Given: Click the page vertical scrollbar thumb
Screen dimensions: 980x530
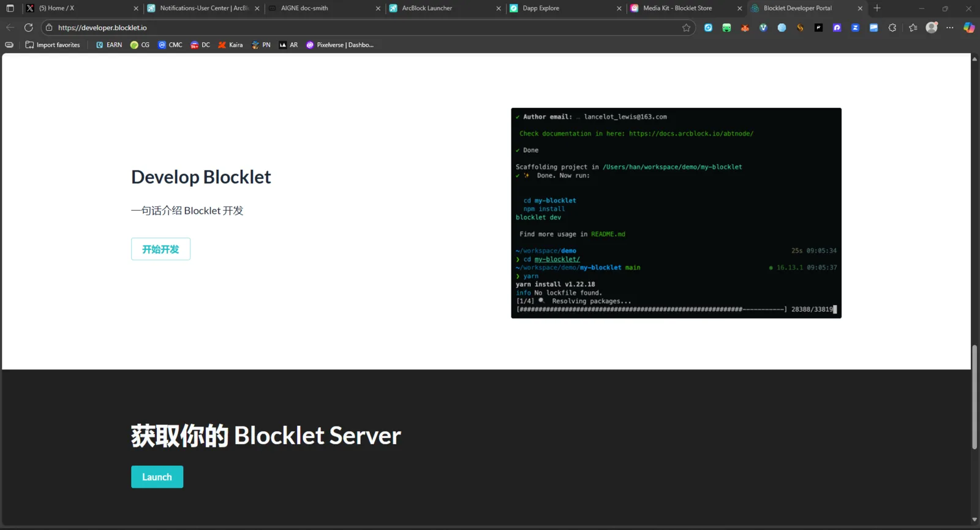Looking at the screenshot, I should coord(974,398).
